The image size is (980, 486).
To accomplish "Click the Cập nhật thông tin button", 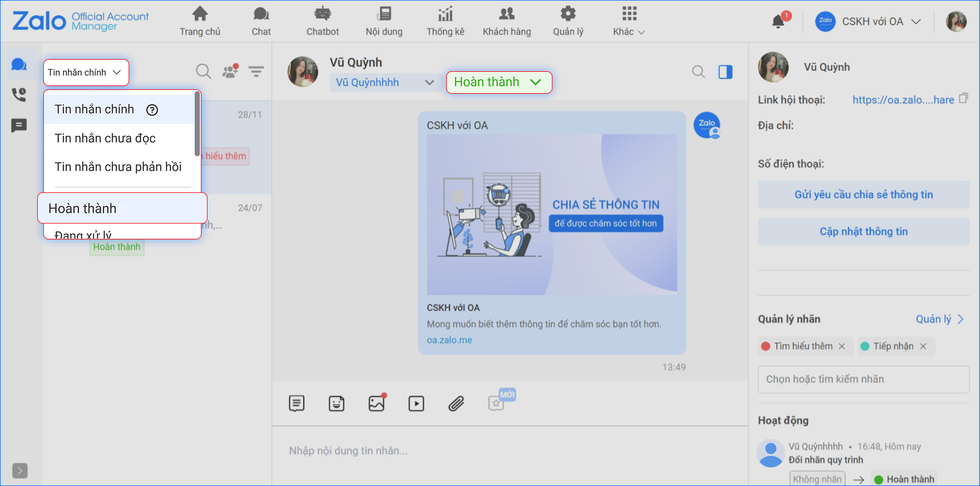I will [863, 232].
